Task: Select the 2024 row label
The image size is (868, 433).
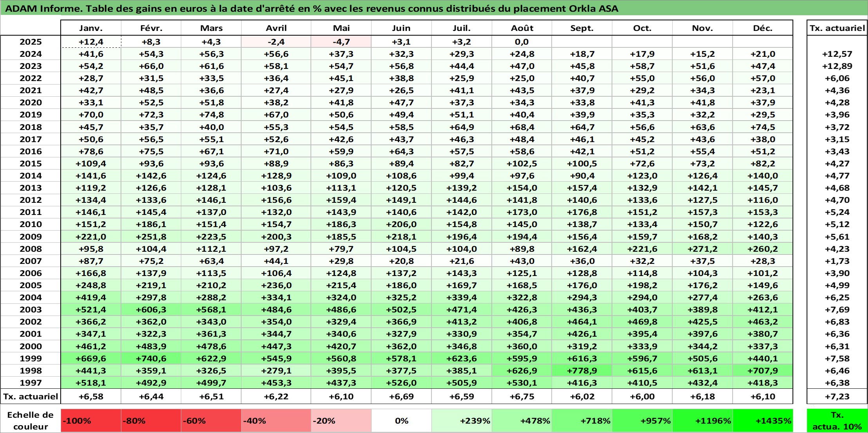Action: [x=31, y=54]
